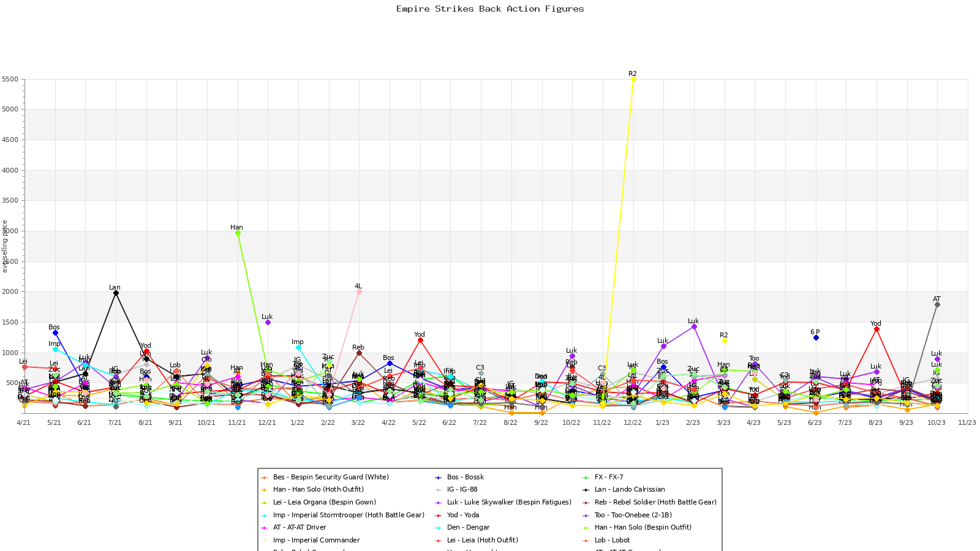Image resolution: width=980 pixels, height=551 pixels.
Task: Click the red Yod point in 5/22
Action: [x=420, y=340]
